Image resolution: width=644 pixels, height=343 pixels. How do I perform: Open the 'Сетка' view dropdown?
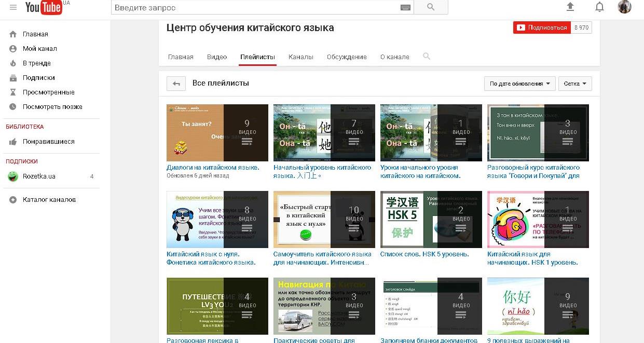pos(575,84)
